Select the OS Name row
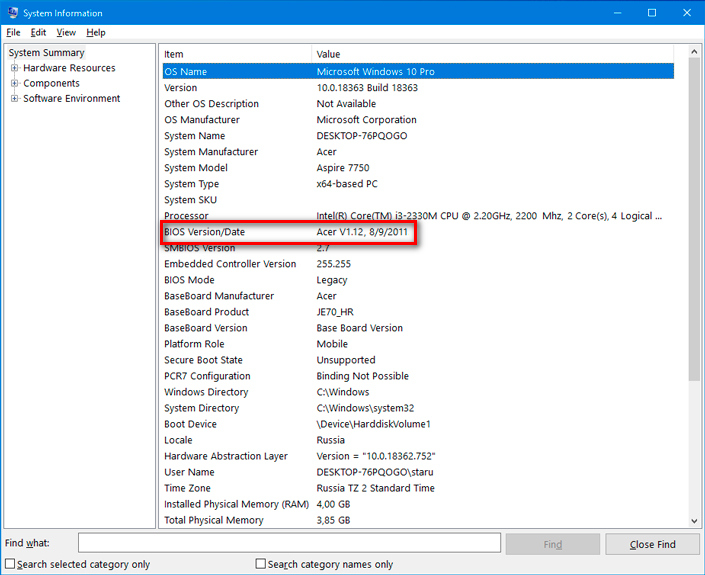This screenshot has width=705, height=575. [418, 71]
